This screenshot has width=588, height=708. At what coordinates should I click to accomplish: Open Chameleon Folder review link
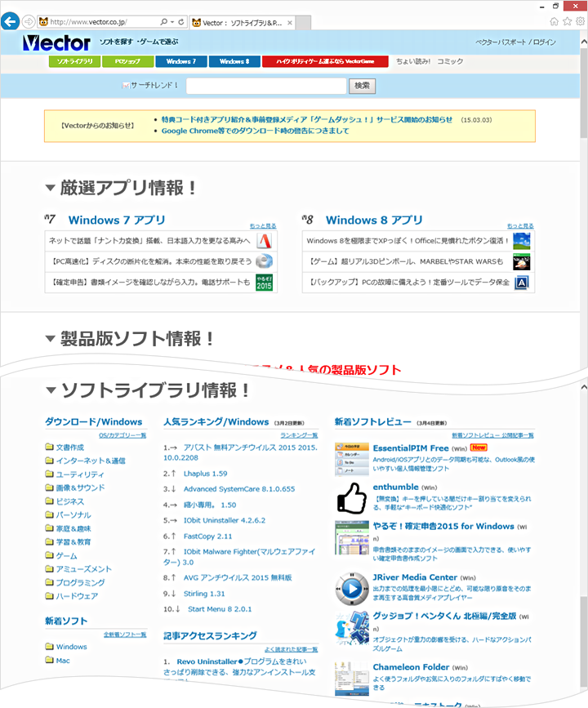[x=411, y=667]
